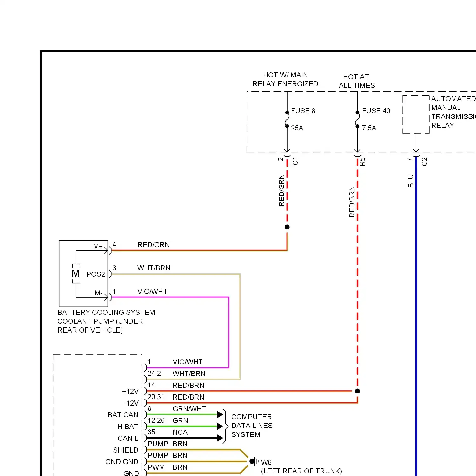Image resolution: width=476 pixels, height=476 pixels.
Task: Click the BATTERY COOLING SYSTEM COOLANT PUMP caption
Action: click(x=106, y=321)
